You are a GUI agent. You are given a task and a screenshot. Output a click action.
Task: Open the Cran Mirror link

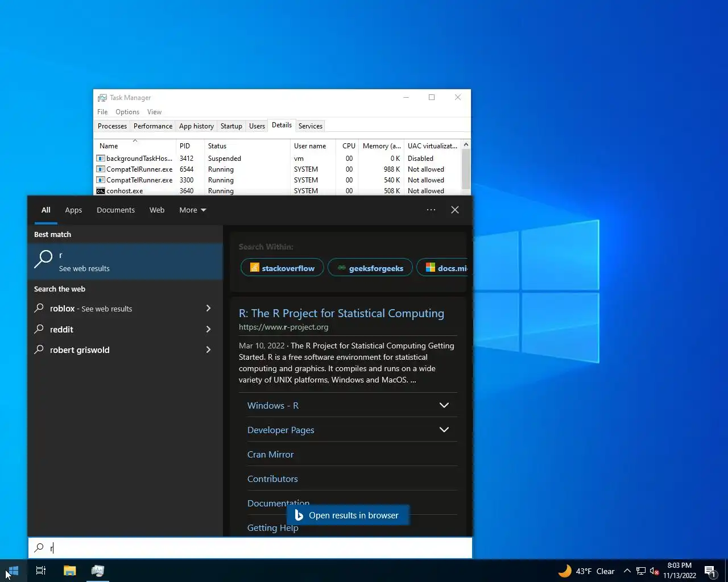271,455
